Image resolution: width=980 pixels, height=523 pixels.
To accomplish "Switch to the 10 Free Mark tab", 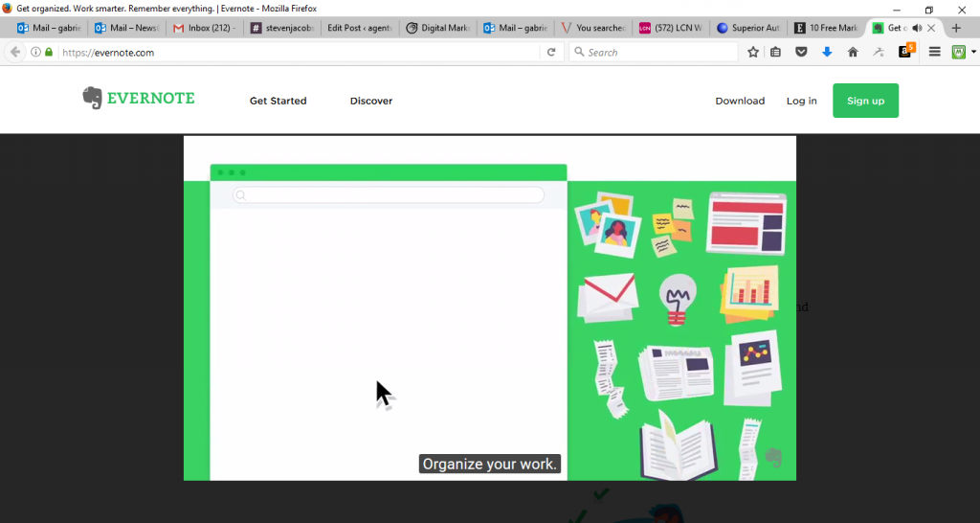I will coord(826,28).
